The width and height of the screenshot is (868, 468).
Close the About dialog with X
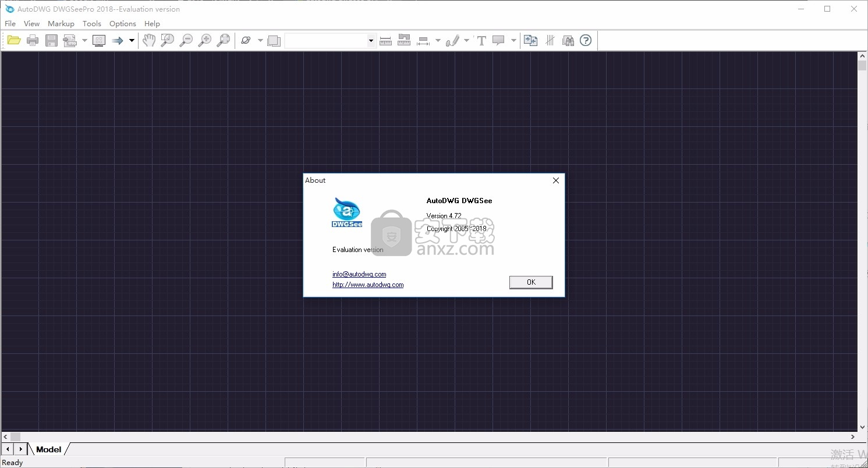tap(556, 180)
